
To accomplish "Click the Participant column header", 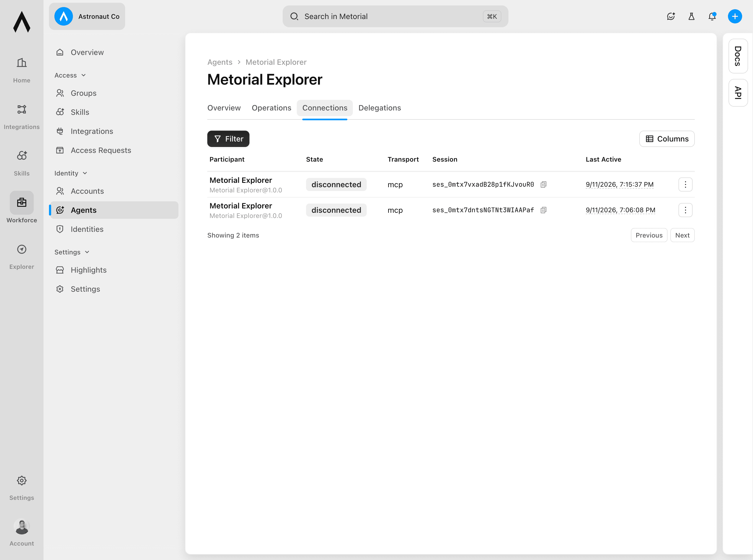I will (x=227, y=159).
